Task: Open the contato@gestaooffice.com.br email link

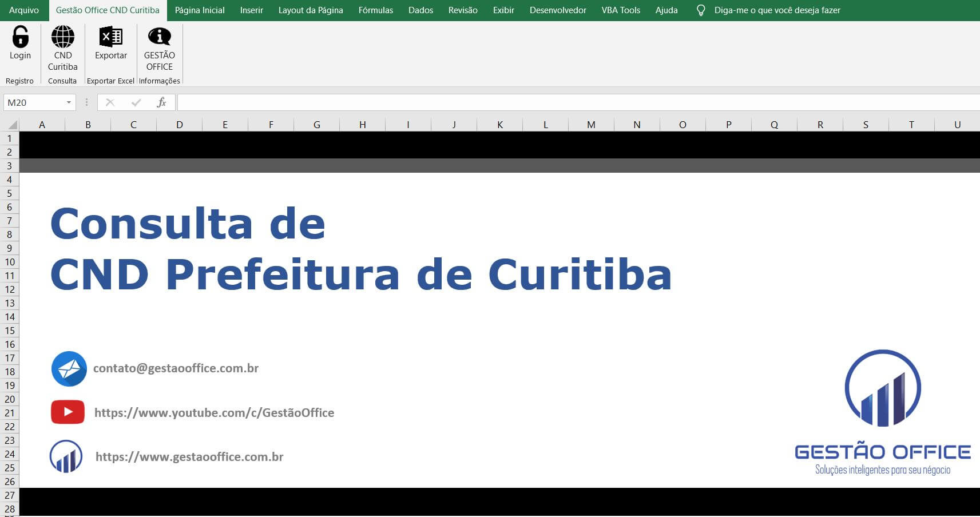Action: [176, 368]
